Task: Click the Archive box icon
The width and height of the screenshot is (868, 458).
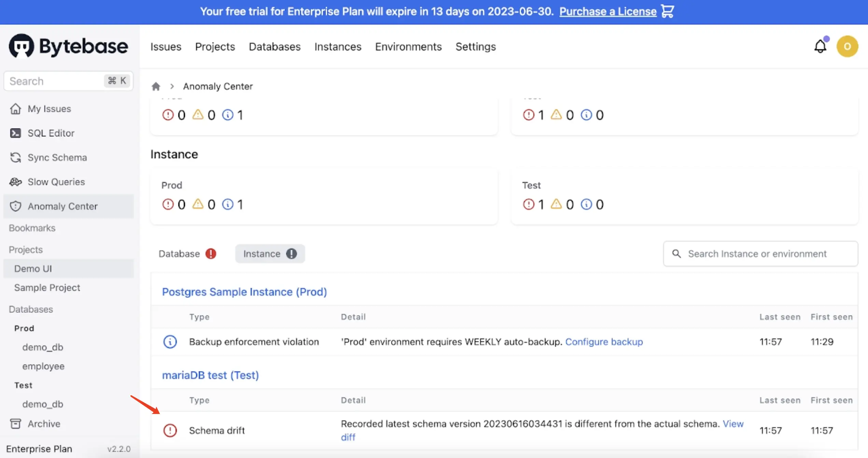Action: [15, 424]
